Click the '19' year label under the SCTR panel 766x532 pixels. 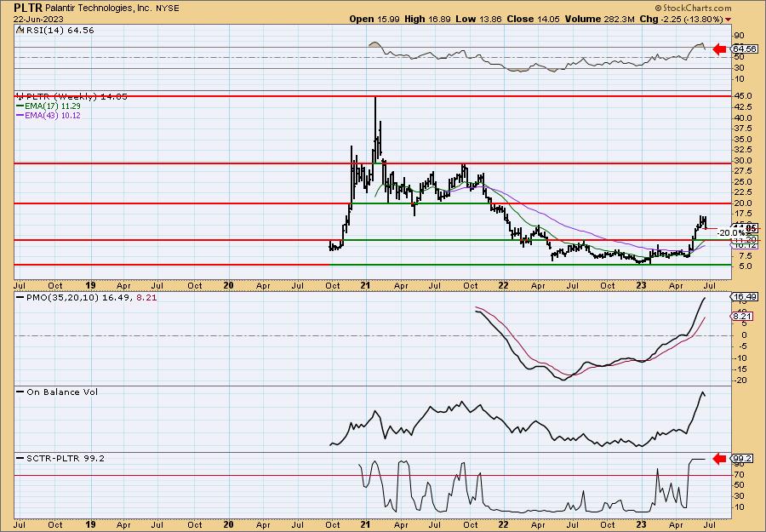click(90, 525)
